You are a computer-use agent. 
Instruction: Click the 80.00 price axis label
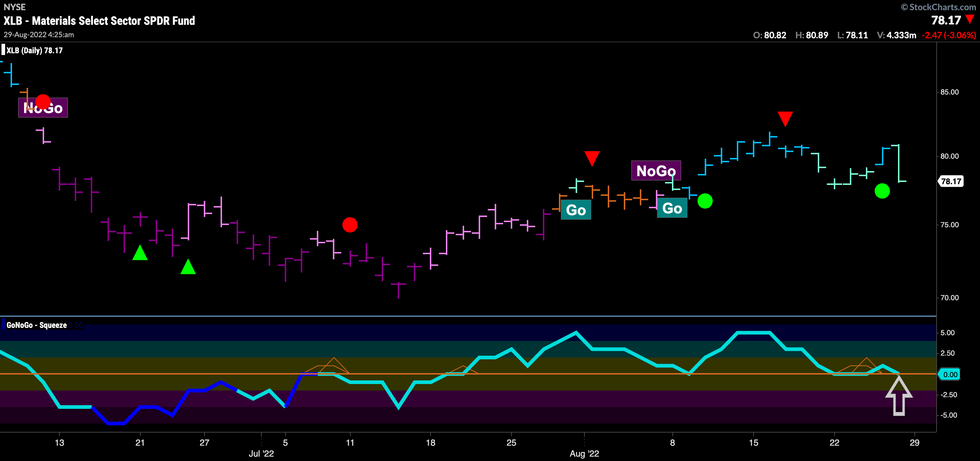[x=950, y=156]
